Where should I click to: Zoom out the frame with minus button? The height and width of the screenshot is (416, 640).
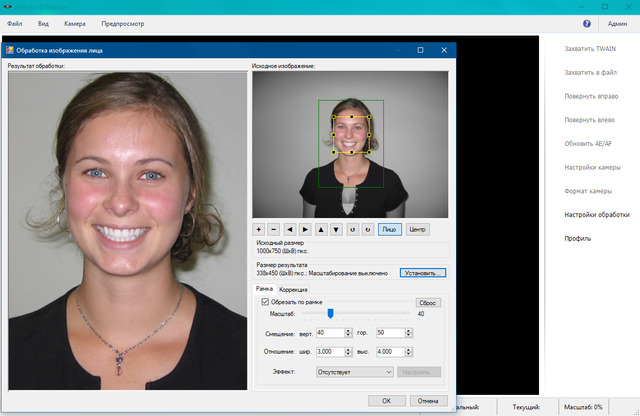point(273,229)
